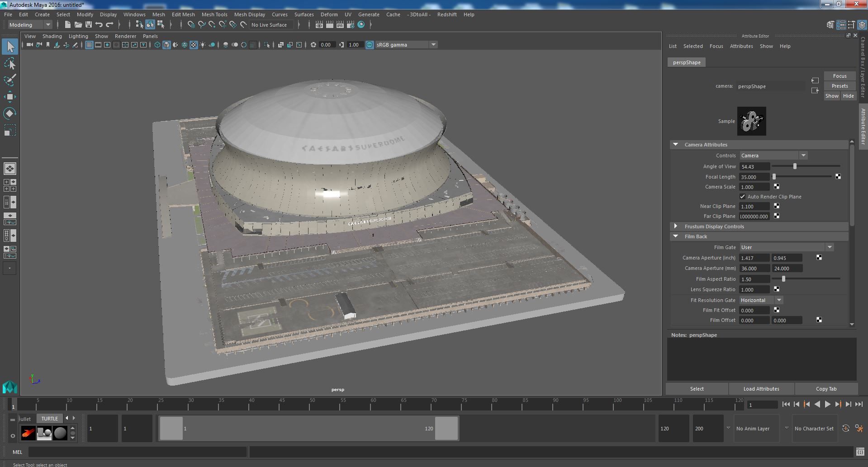This screenshot has width=868, height=467.
Task: Save the scene with disk icon
Action: pyautogui.click(x=89, y=25)
